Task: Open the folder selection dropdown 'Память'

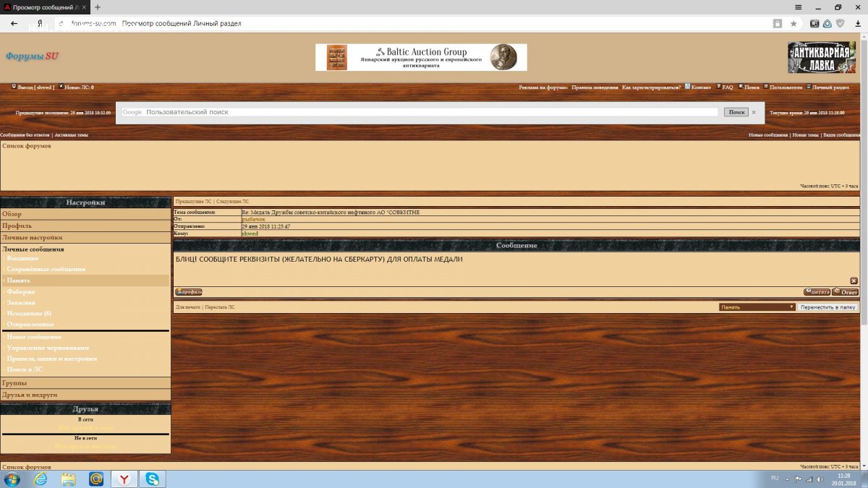Action: (757, 307)
